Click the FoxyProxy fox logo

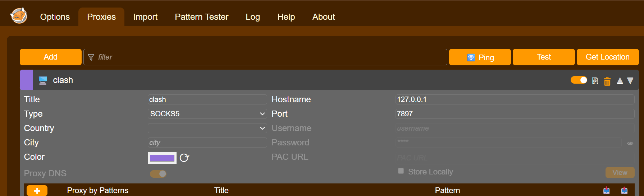pos(19,16)
